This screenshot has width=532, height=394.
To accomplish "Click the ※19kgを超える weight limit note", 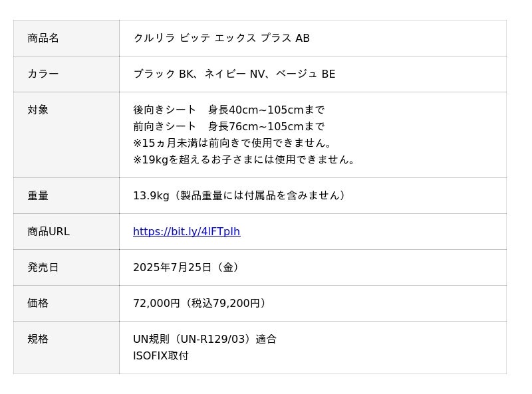I will [x=245, y=160].
